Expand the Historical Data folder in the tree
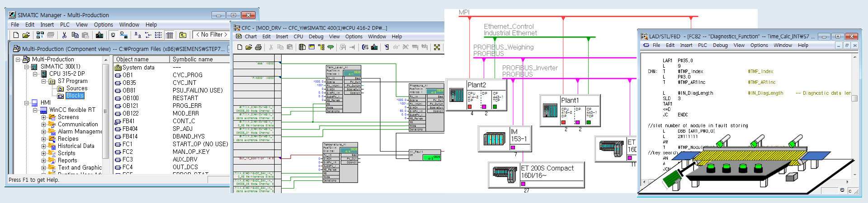Screen dimensions: 868x203 click(x=43, y=146)
